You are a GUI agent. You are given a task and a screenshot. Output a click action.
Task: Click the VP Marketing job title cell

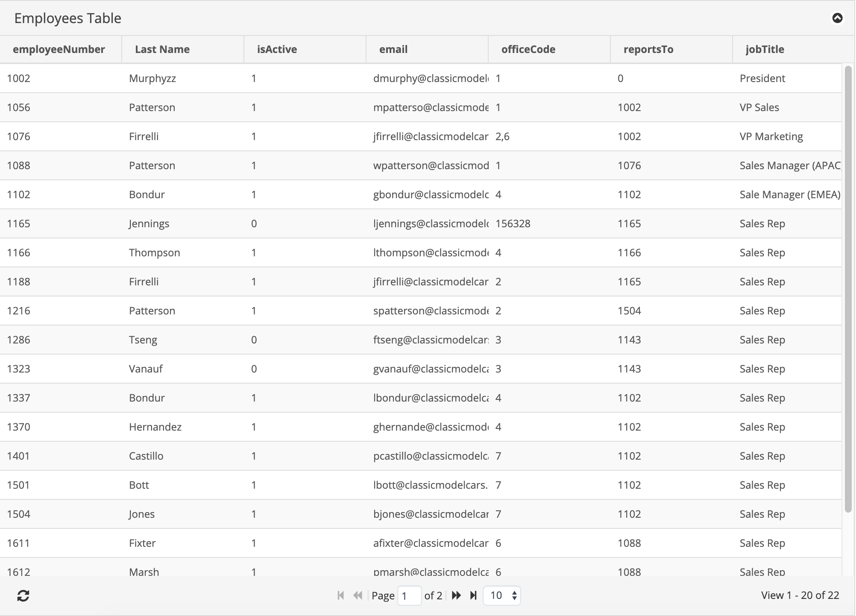(771, 137)
